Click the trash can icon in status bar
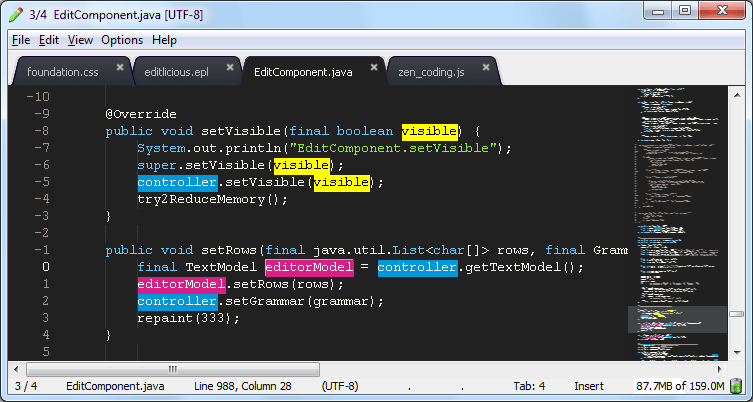 coord(736,386)
